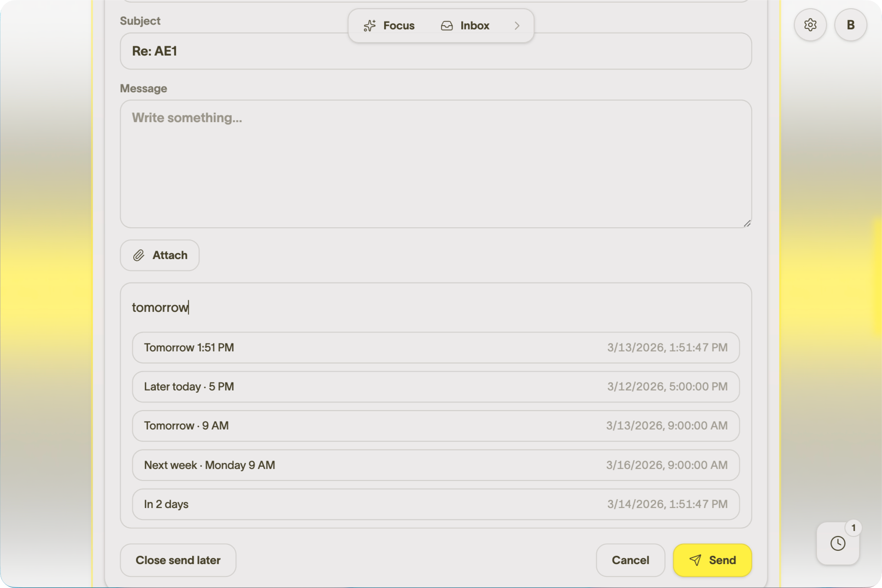Image resolution: width=882 pixels, height=588 pixels.
Task: Focus the Message text area
Action: click(x=435, y=164)
